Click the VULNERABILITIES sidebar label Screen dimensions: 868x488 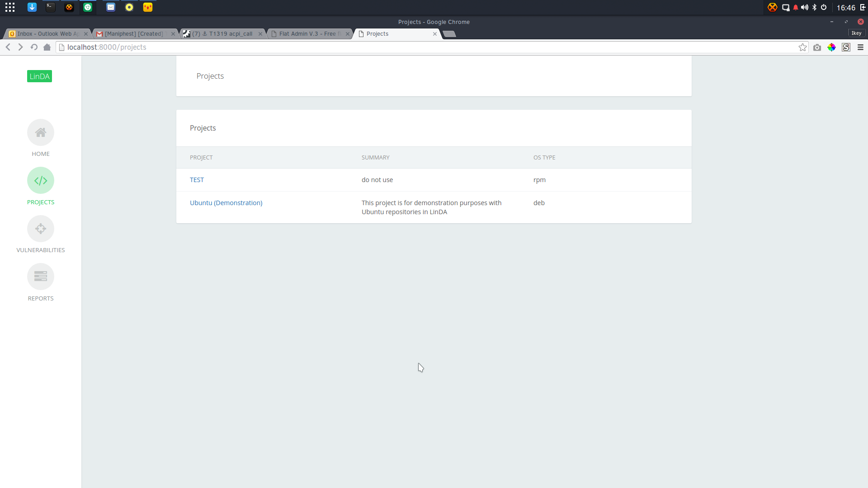coord(41,250)
